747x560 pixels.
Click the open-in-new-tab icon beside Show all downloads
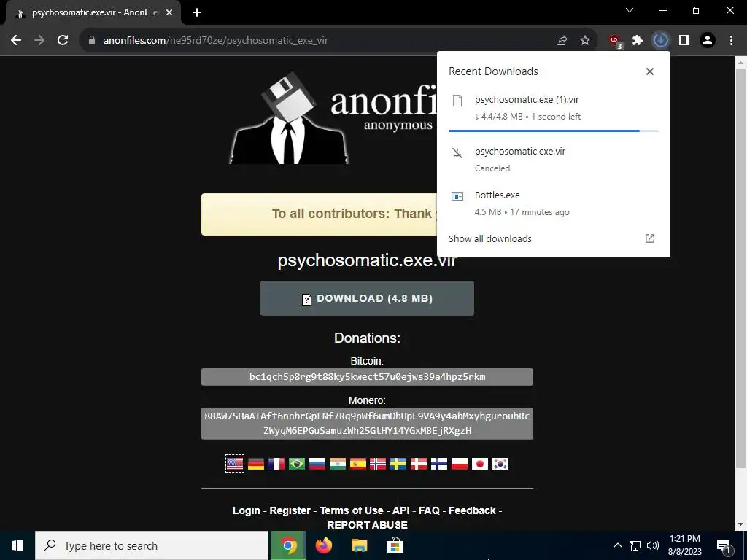[x=650, y=238]
